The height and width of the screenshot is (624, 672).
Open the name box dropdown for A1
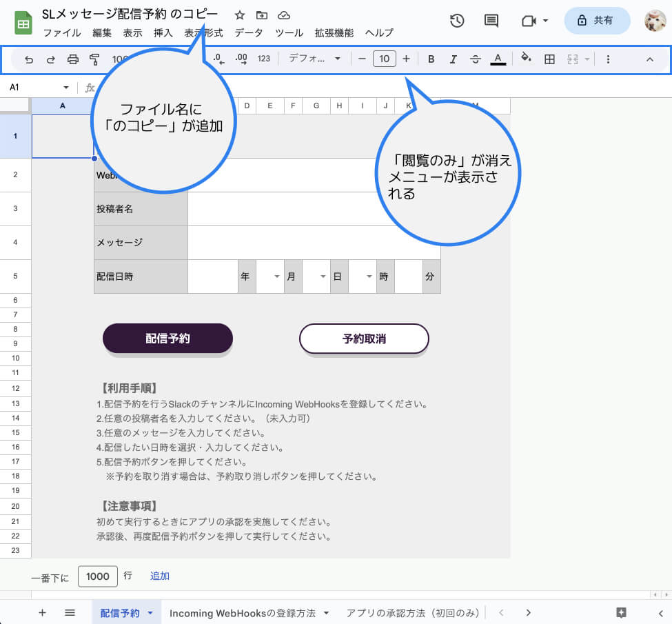click(66, 88)
